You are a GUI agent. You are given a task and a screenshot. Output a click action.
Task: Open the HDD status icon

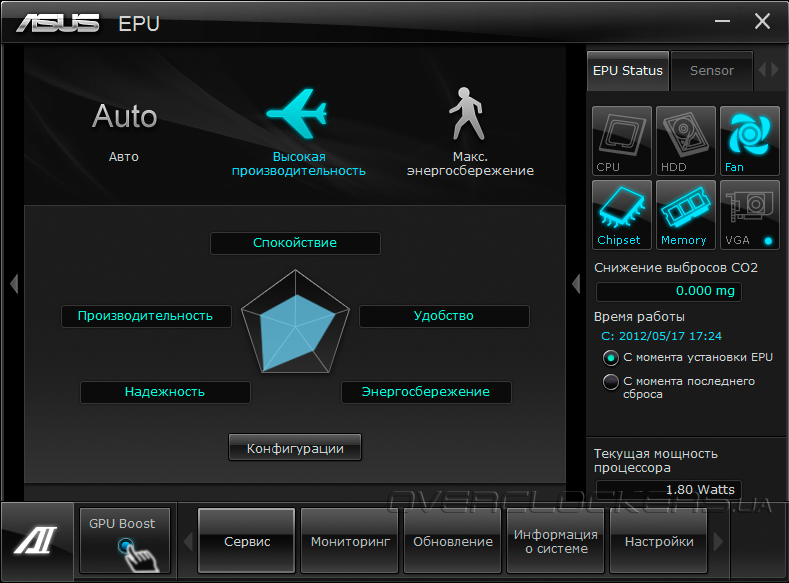pos(685,141)
